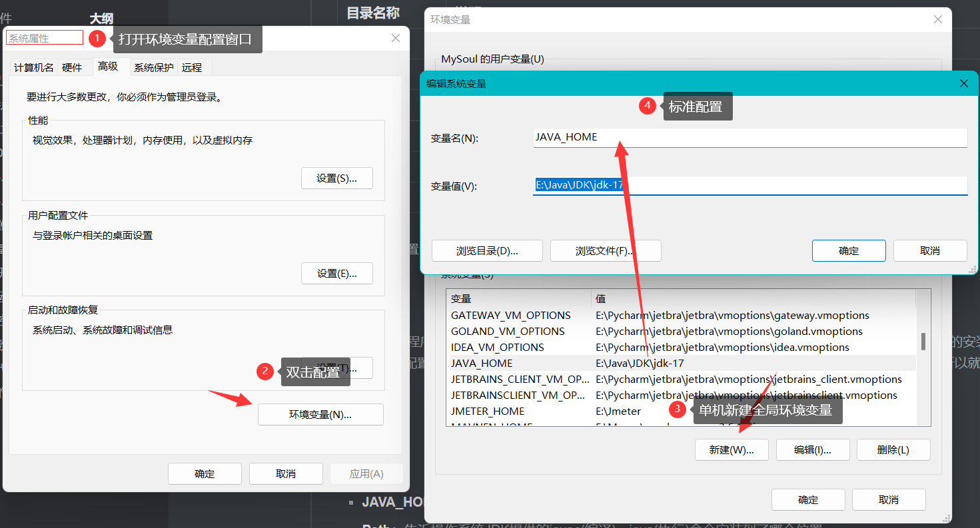The width and height of the screenshot is (980, 528).
Task: Select the 高级 tab
Action: pyautogui.click(x=108, y=66)
